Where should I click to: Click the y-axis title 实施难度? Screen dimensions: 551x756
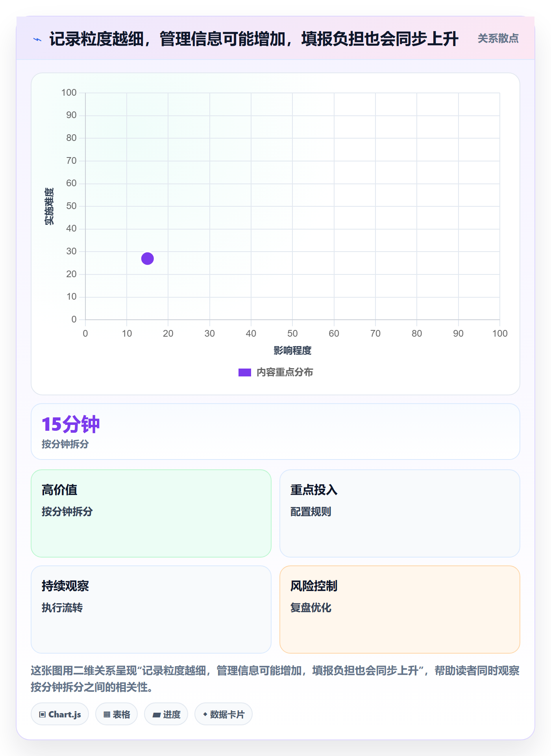tap(49, 206)
